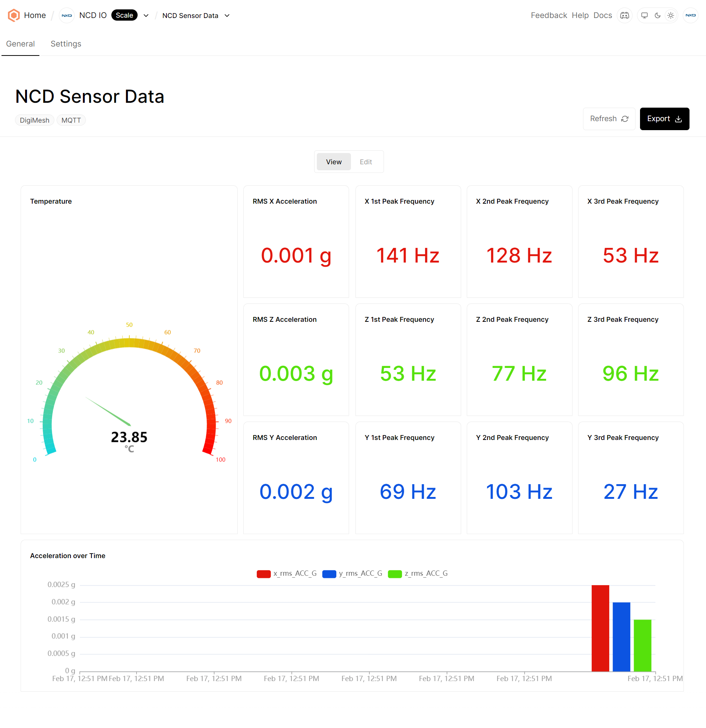Image resolution: width=706 pixels, height=728 pixels.
Task: Click the blue y-axis acceleration bar
Action: click(x=621, y=637)
